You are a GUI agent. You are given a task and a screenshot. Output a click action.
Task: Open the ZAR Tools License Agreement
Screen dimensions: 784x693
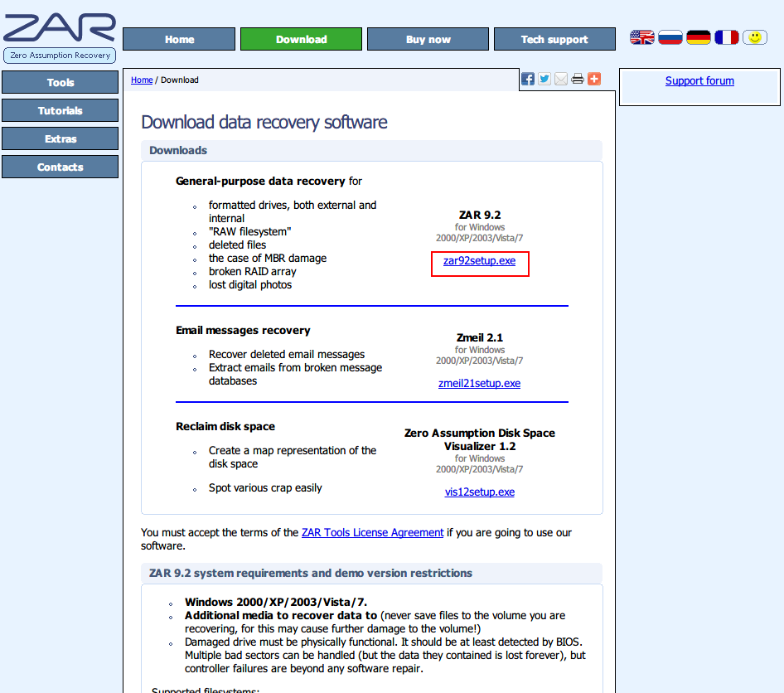tap(372, 533)
